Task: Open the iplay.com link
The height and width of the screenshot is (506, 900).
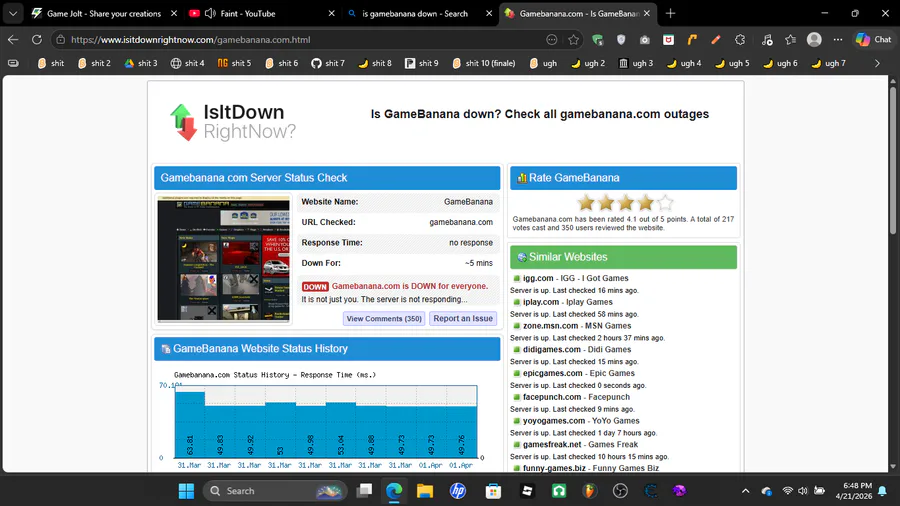Action: 541,302
